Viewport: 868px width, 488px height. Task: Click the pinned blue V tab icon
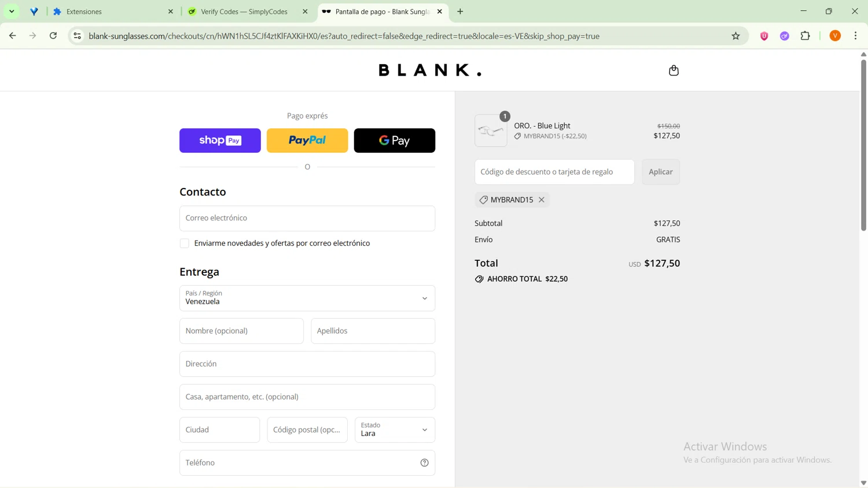tap(34, 12)
